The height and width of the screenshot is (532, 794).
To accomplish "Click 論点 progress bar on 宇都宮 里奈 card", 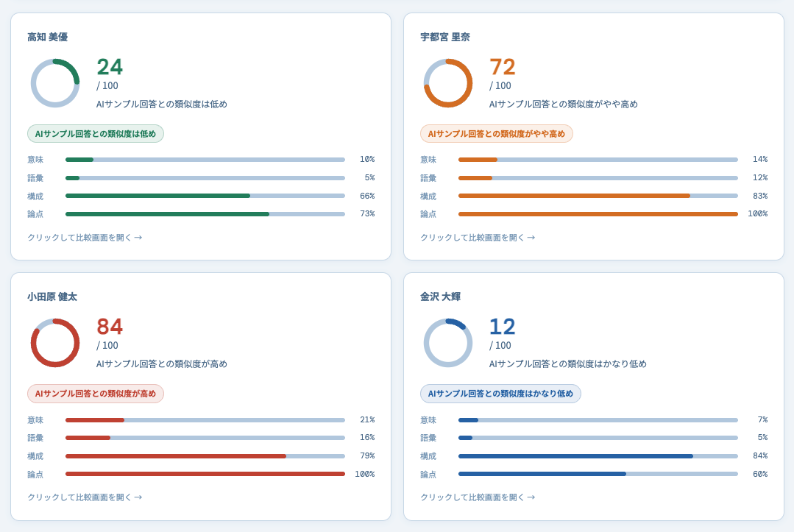I will tap(598, 214).
